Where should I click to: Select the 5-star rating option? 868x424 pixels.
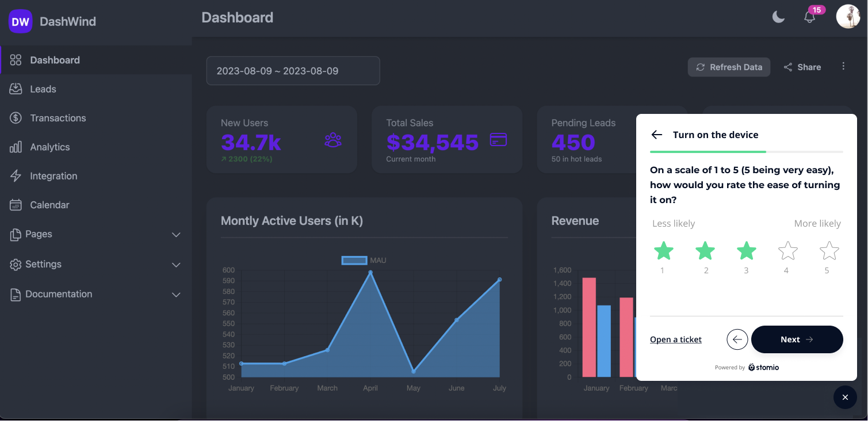[x=829, y=250]
